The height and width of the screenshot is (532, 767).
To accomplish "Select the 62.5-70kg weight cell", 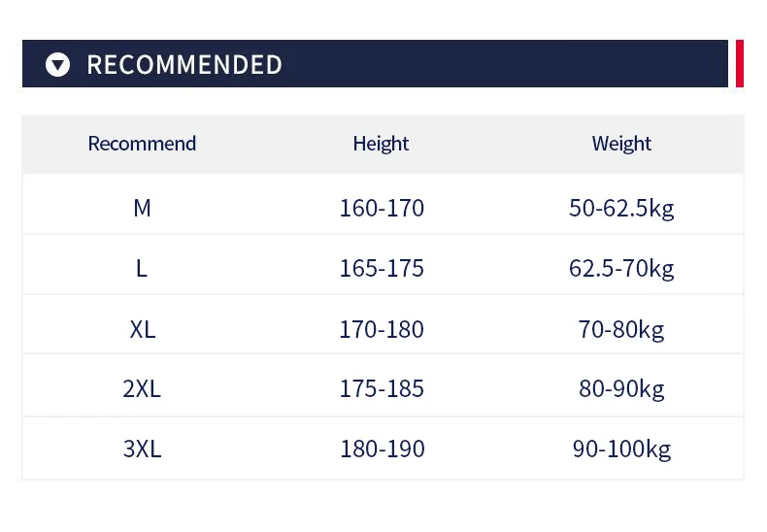I will [621, 268].
